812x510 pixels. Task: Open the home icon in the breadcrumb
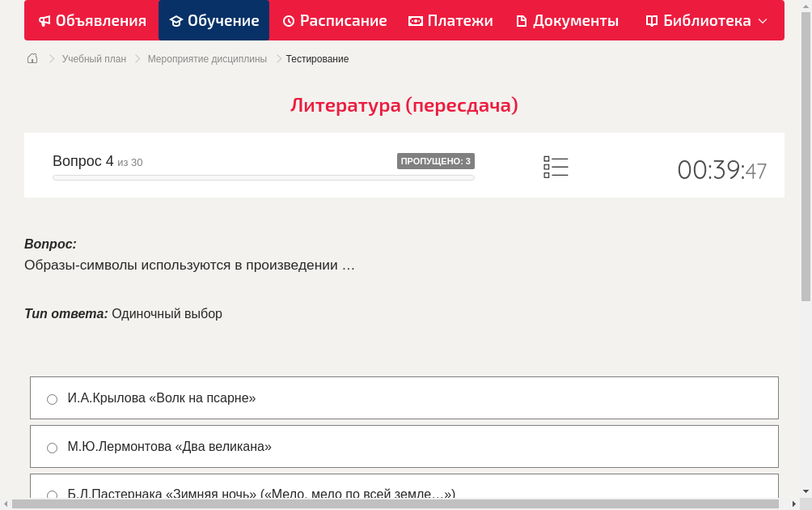pyautogui.click(x=32, y=58)
